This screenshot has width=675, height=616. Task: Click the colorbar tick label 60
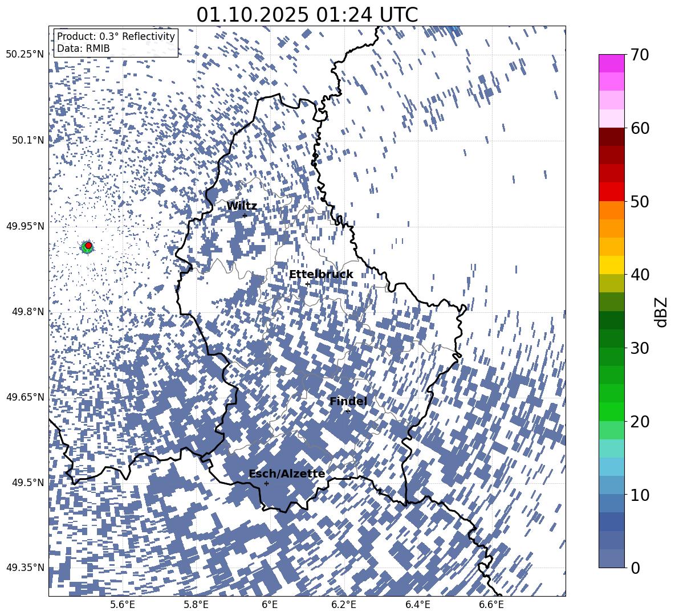tap(640, 128)
